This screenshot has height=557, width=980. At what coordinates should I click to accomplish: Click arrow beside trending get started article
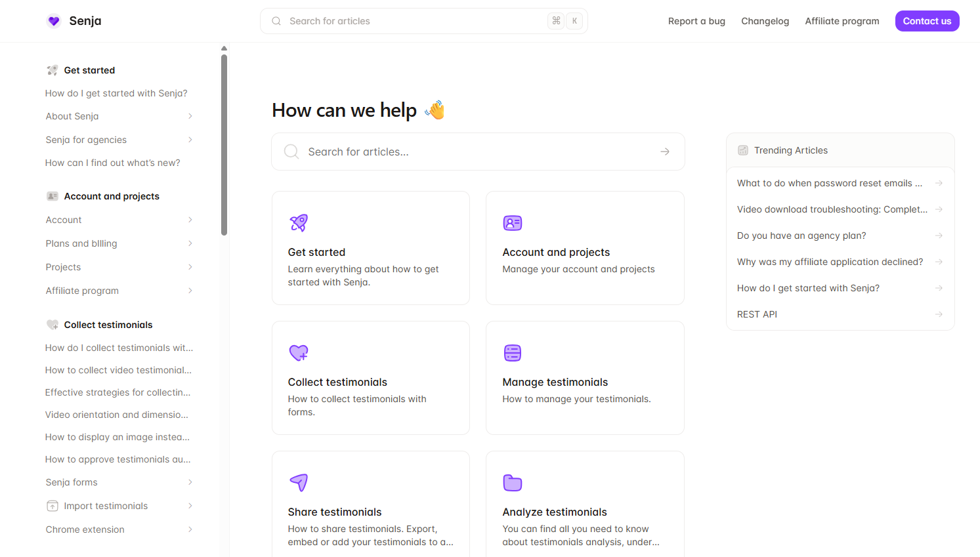point(939,288)
